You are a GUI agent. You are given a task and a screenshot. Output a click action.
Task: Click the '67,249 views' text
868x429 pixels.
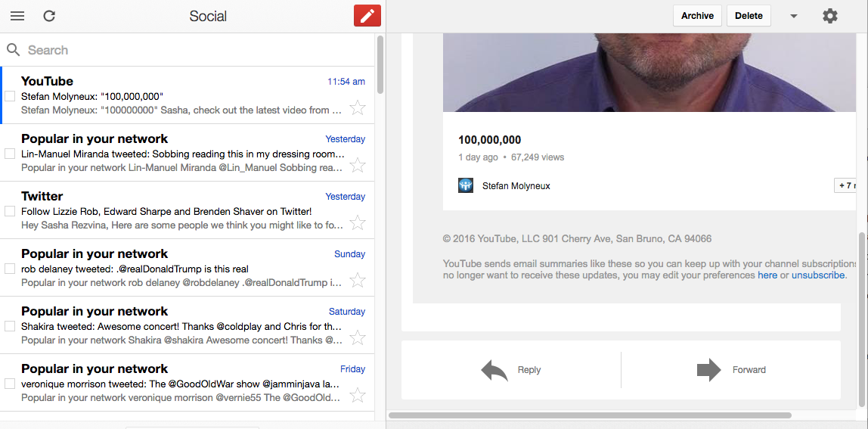coord(538,157)
